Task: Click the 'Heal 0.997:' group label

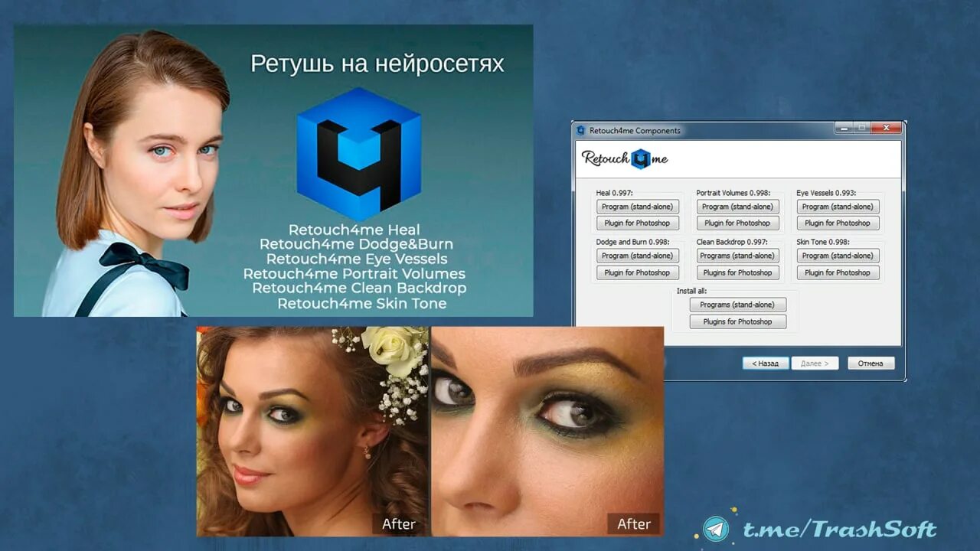Action: coord(615,193)
